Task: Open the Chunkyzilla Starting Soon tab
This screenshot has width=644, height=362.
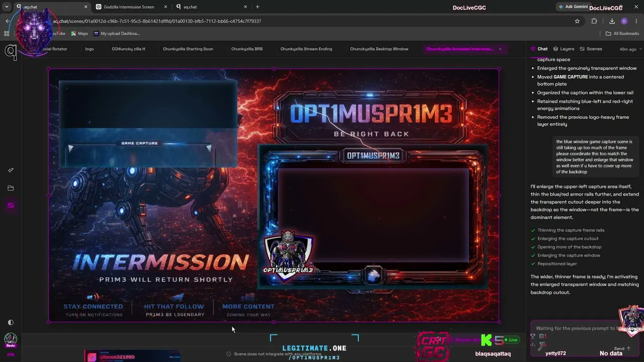Action: point(188,49)
